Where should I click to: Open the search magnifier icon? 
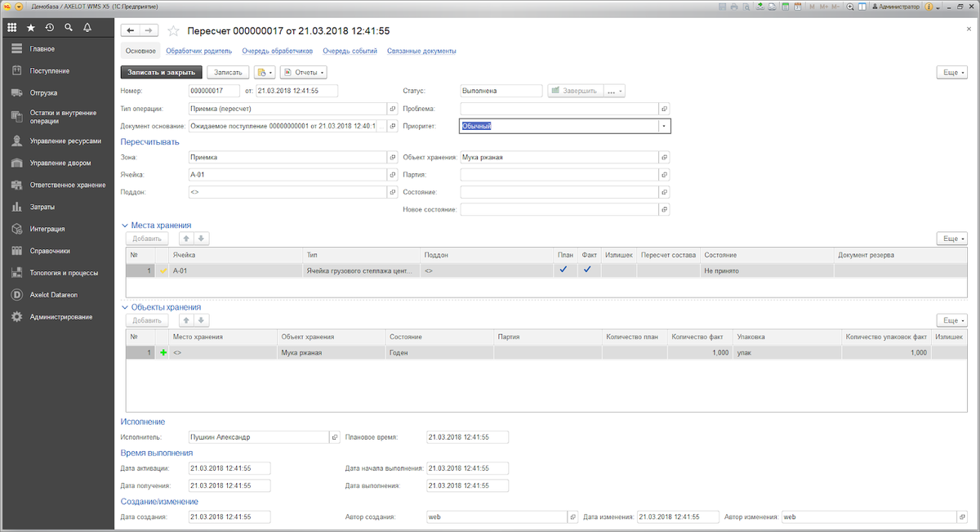(x=69, y=28)
